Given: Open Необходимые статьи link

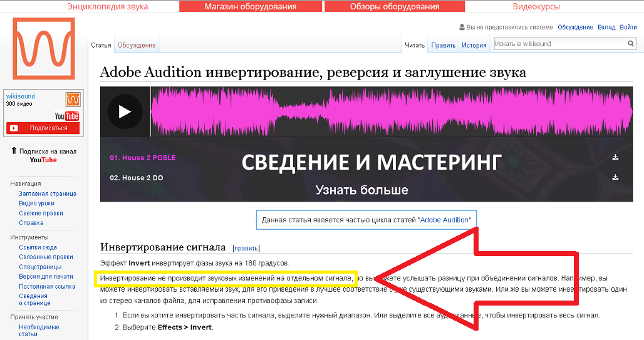Looking at the screenshot, I should coord(39,331).
